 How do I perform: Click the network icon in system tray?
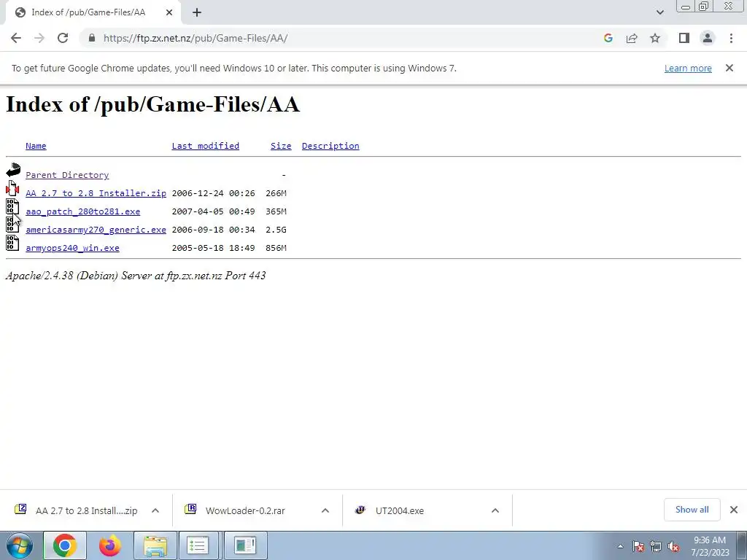(656, 546)
